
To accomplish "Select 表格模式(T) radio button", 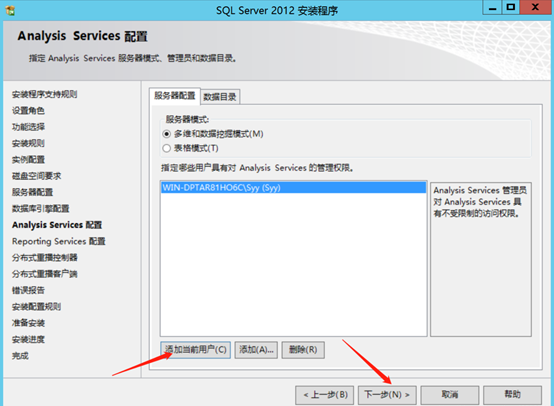I will pos(190,148).
